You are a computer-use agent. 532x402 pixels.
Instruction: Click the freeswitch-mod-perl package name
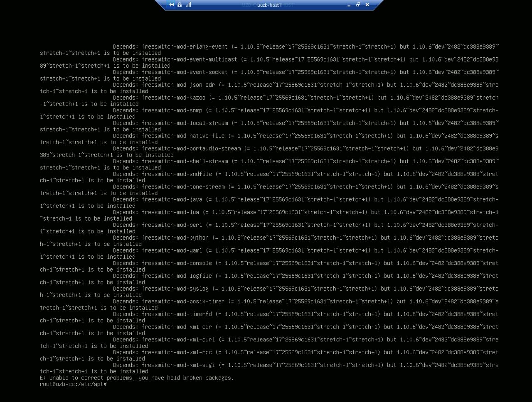click(x=172, y=225)
